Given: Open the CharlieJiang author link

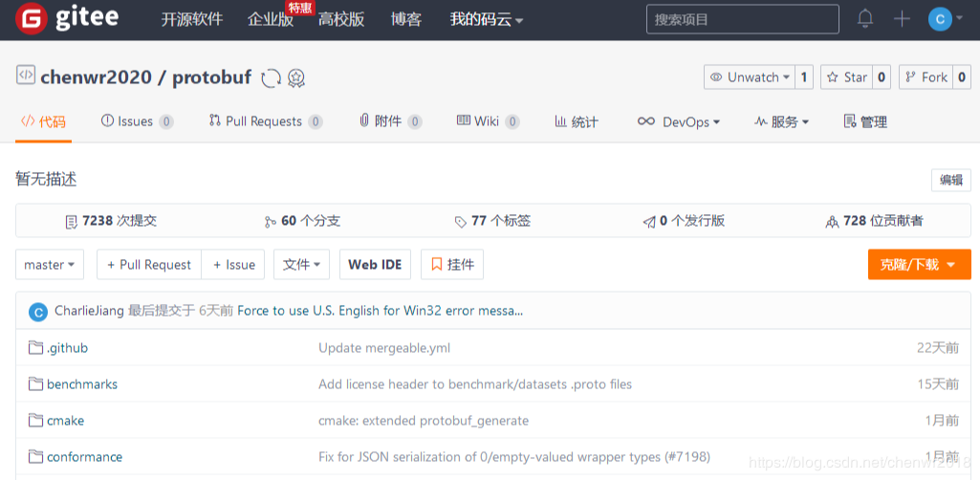Looking at the screenshot, I should click(89, 311).
